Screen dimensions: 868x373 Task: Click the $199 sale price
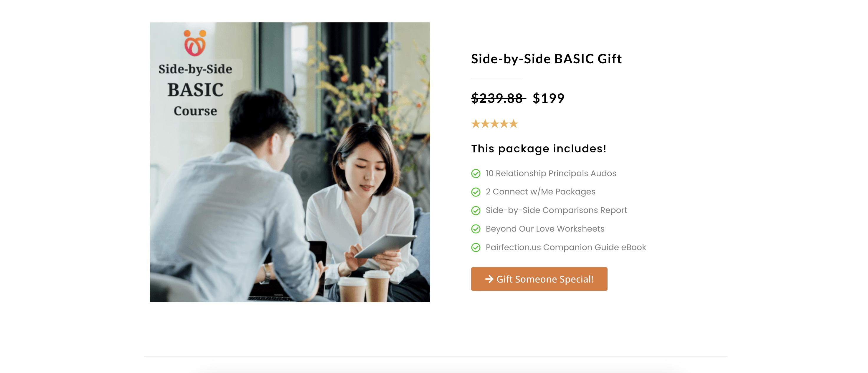tap(548, 98)
